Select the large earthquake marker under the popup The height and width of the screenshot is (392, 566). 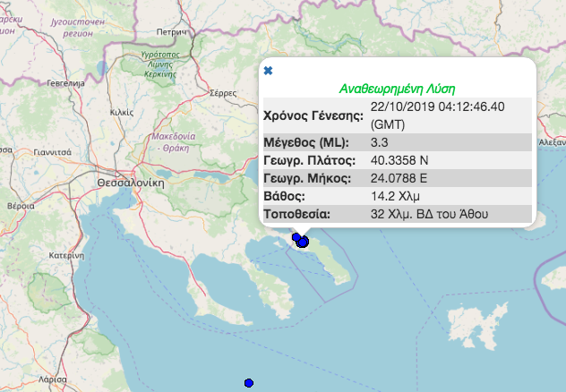pyautogui.click(x=303, y=242)
